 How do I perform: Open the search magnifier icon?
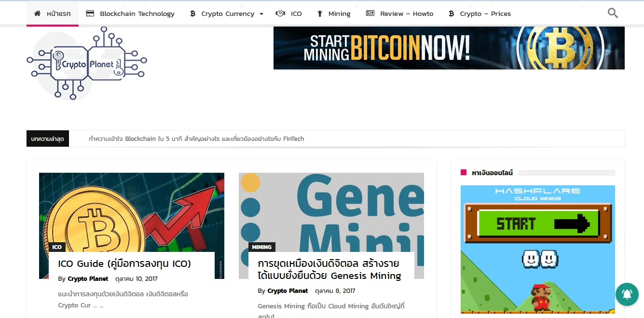[x=613, y=13]
